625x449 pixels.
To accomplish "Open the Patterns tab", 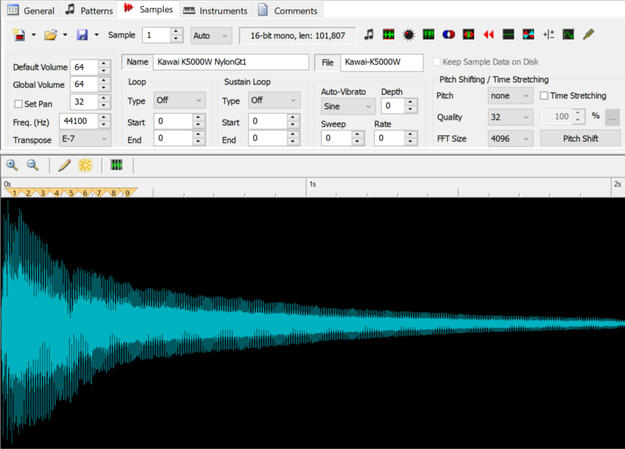I will (89, 10).
